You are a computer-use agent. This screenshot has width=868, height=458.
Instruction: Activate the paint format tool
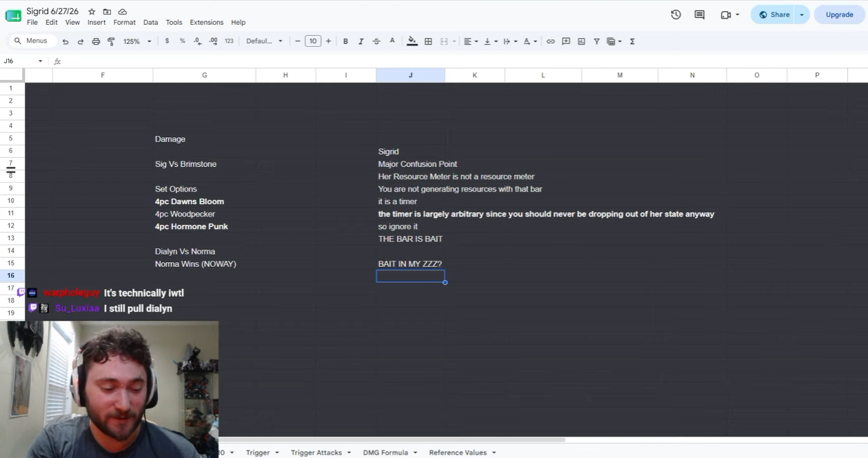point(111,41)
